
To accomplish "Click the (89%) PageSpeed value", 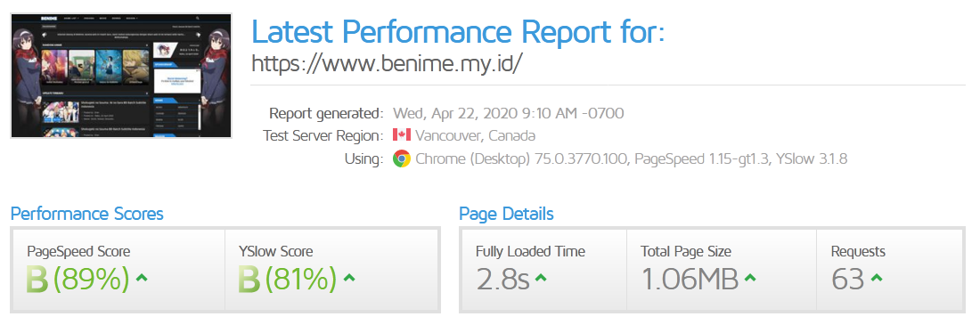I will point(91,280).
